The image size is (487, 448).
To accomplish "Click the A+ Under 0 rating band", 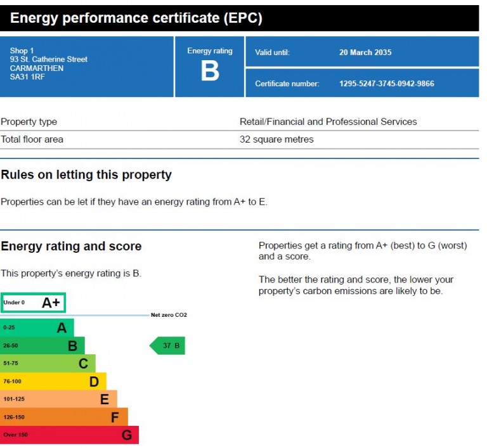I will [34, 303].
